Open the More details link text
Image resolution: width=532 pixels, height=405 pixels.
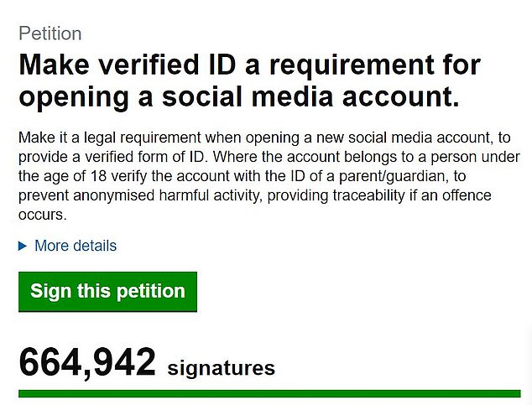tap(76, 246)
